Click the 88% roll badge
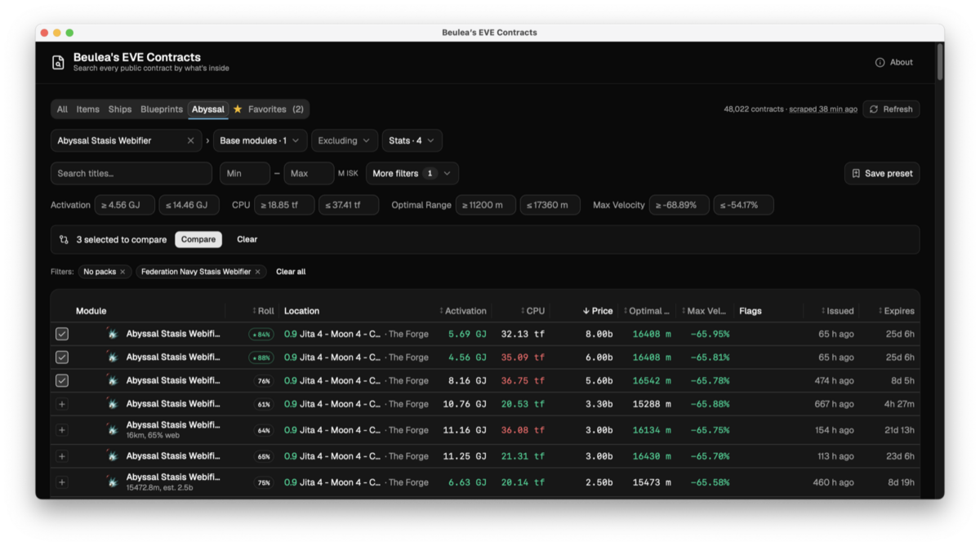Viewport: 980px width, 546px height. [x=261, y=357]
